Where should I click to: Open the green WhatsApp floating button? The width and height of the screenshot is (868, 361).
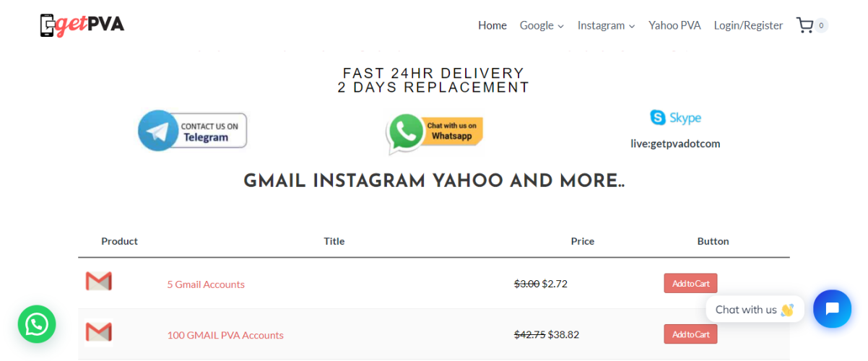pyautogui.click(x=37, y=324)
